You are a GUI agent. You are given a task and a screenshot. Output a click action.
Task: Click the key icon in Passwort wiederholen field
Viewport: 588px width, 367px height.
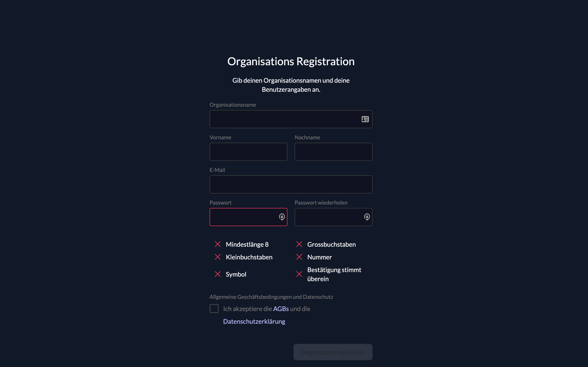point(367,217)
